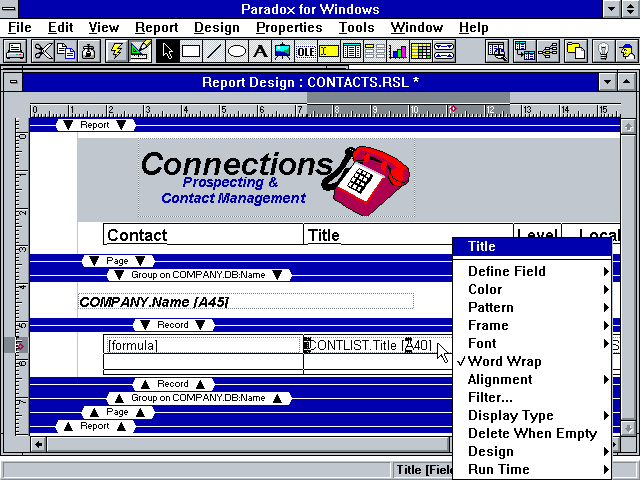Image resolution: width=640 pixels, height=480 pixels.
Task: Open the Design menu in menu bar
Action: [216, 27]
